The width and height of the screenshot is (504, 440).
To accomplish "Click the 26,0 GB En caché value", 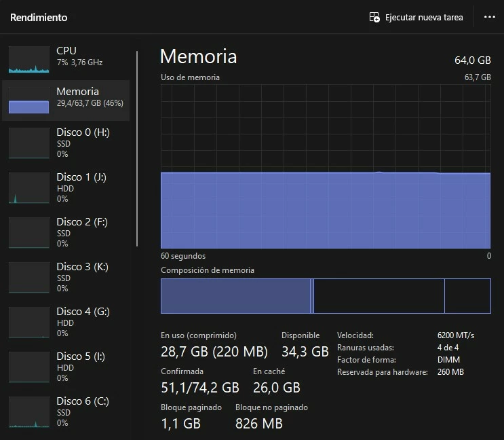I will point(277,388).
